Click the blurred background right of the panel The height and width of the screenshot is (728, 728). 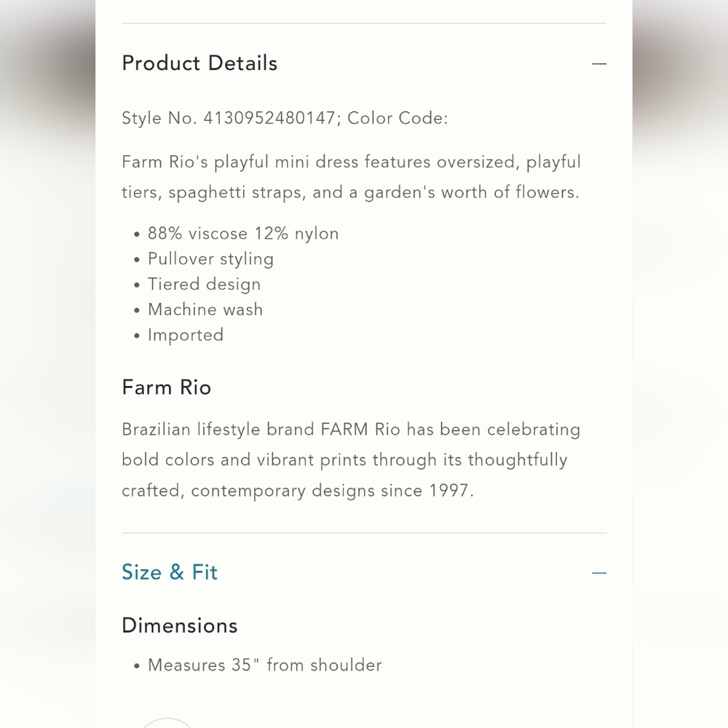coord(680,364)
